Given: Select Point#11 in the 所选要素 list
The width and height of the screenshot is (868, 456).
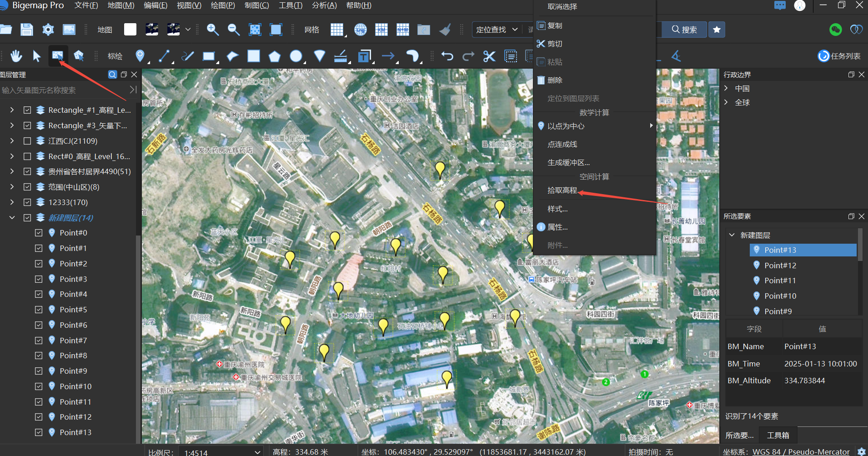Looking at the screenshot, I should tap(779, 280).
